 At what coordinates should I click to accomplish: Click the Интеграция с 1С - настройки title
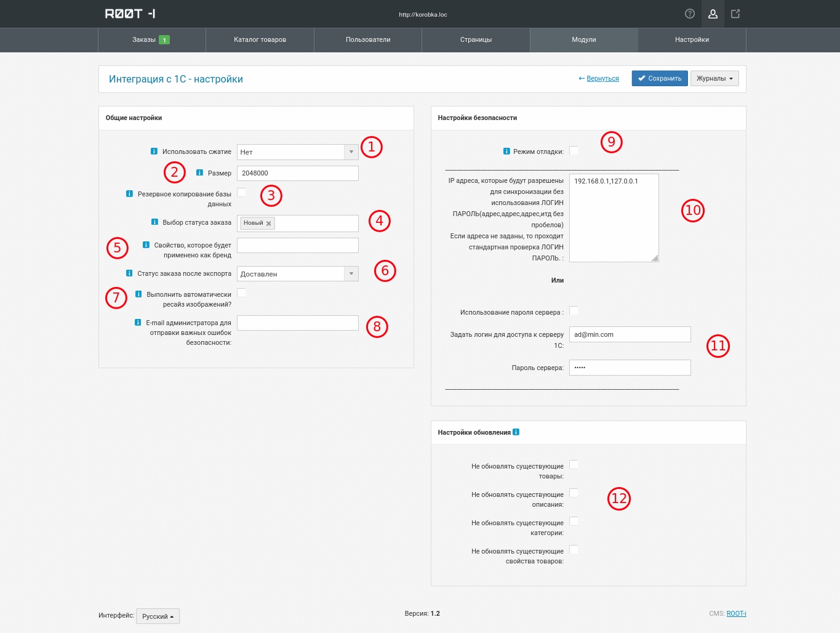[x=176, y=79]
